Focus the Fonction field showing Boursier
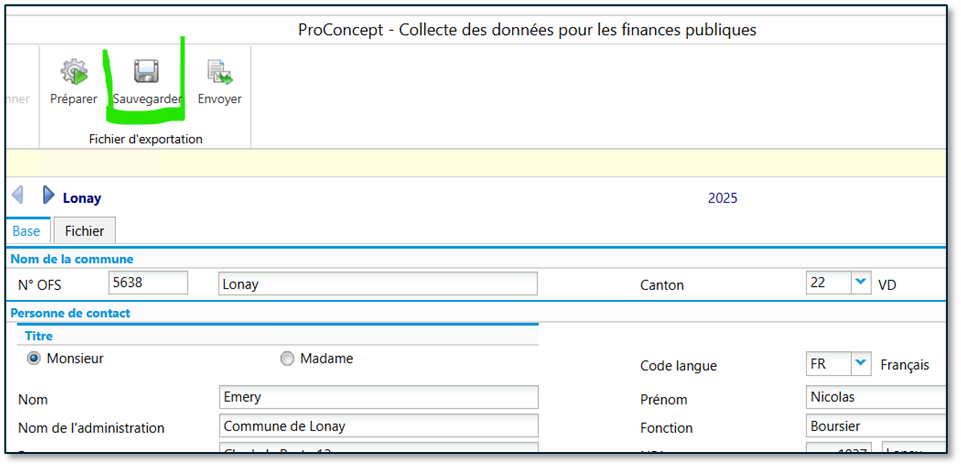 coord(875,426)
